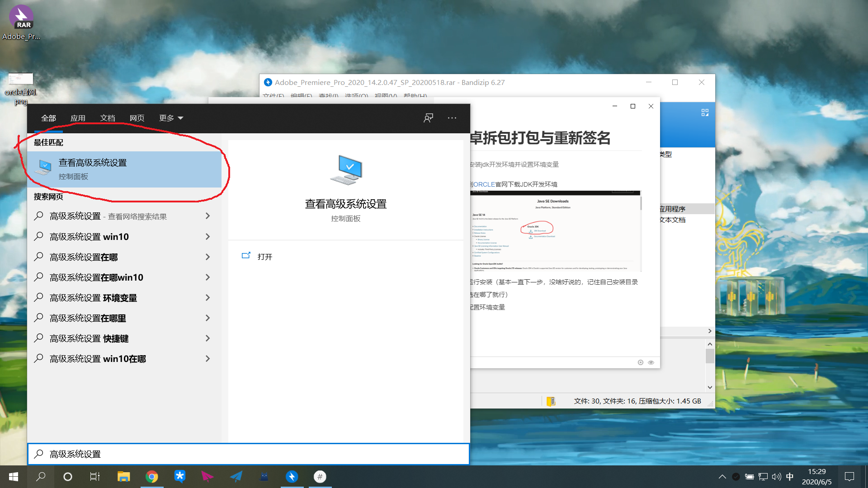Image resolution: width=868 pixels, height=488 pixels.
Task: Open Task View on the taskbar
Action: [x=95, y=477]
